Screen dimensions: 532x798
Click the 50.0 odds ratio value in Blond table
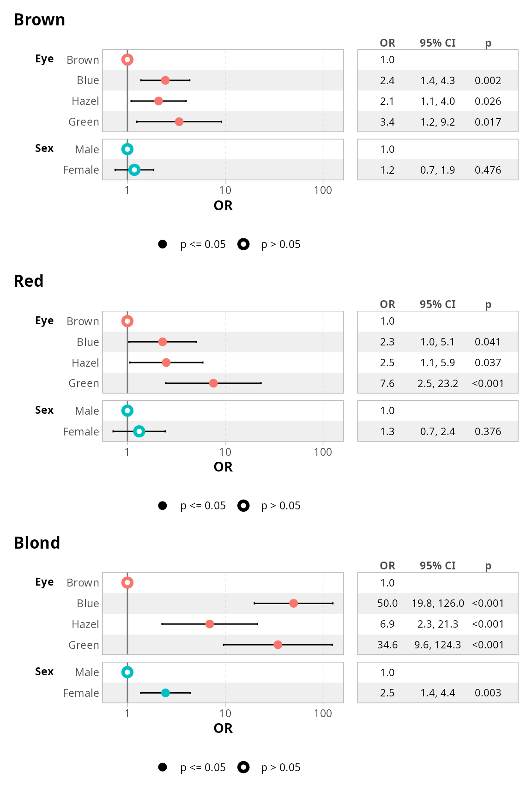pyautogui.click(x=387, y=603)
